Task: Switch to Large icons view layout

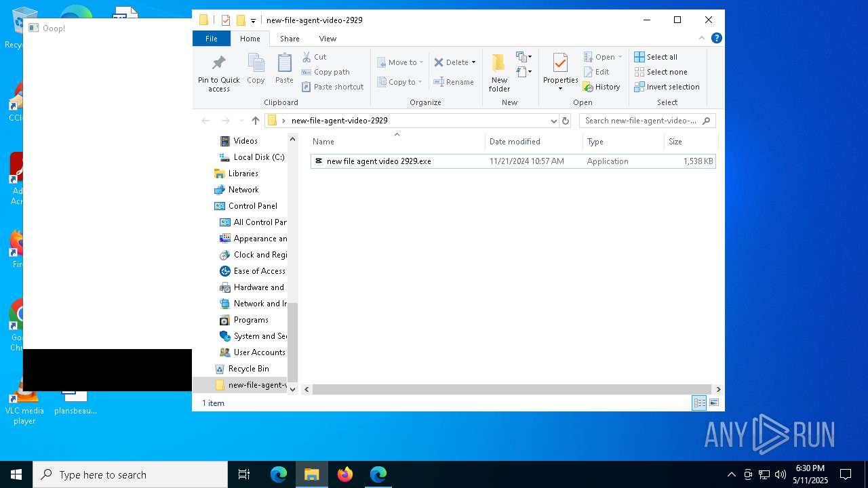Action: (x=713, y=403)
